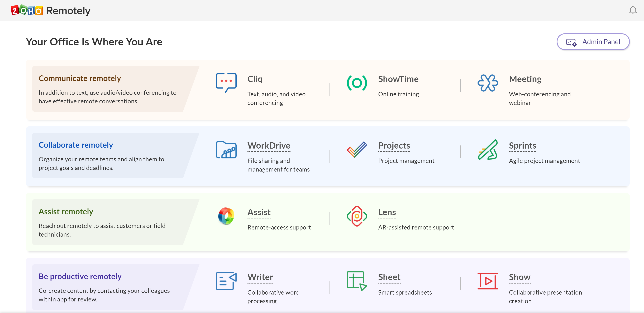
Task: Open the Show link
Action: point(519,277)
